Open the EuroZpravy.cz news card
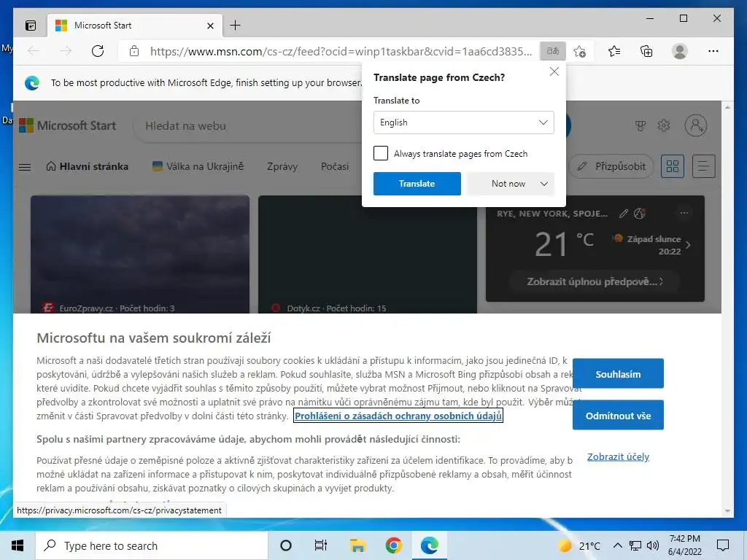 (x=140, y=254)
